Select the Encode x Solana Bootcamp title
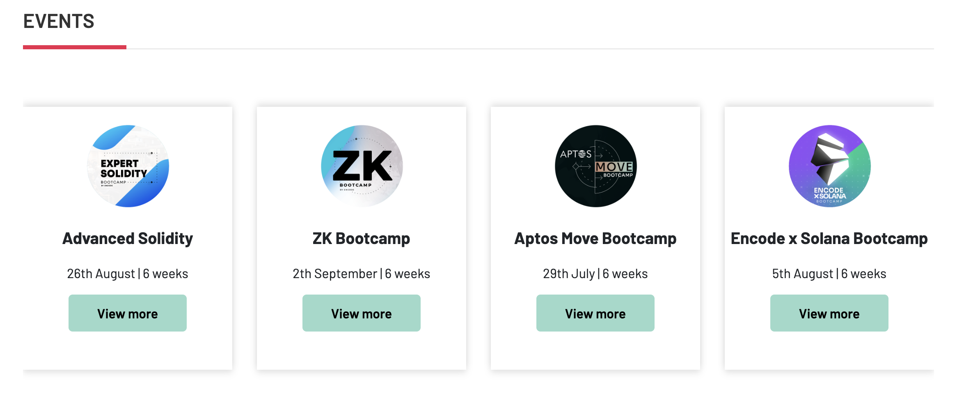980x410 pixels. coord(829,238)
